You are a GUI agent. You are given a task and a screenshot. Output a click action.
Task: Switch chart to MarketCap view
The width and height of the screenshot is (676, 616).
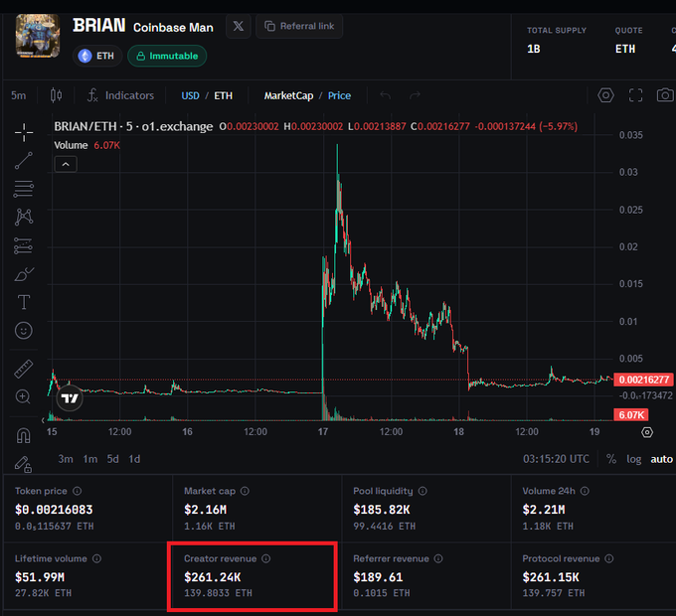(288, 95)
